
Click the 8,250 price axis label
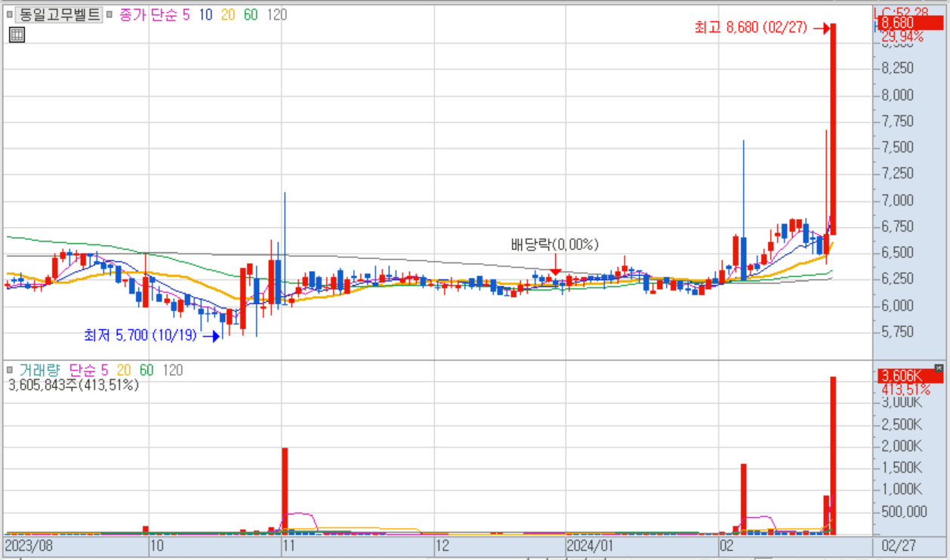click(898, 68)
